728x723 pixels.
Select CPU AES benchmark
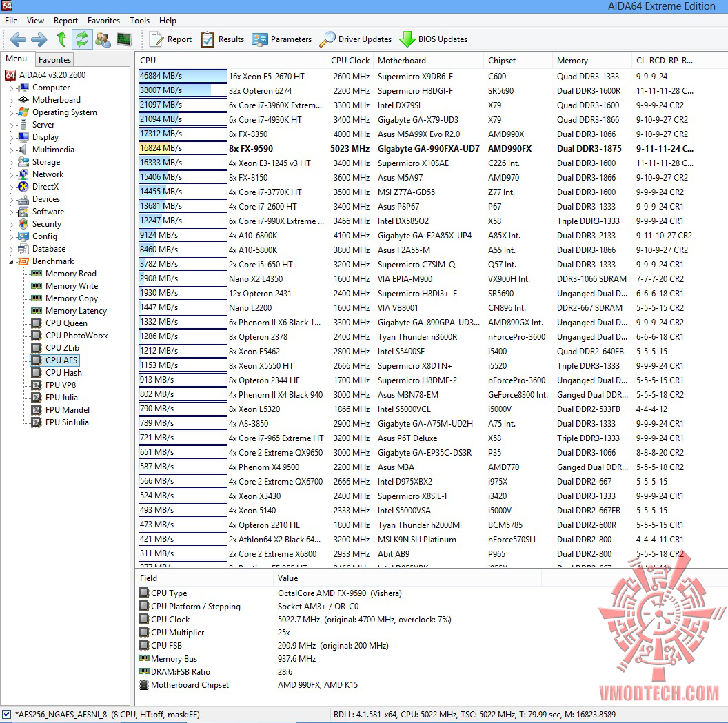(54, 360)
